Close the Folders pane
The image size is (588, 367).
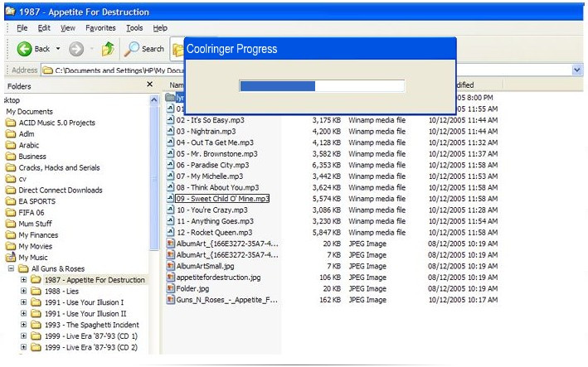[149, 85]
